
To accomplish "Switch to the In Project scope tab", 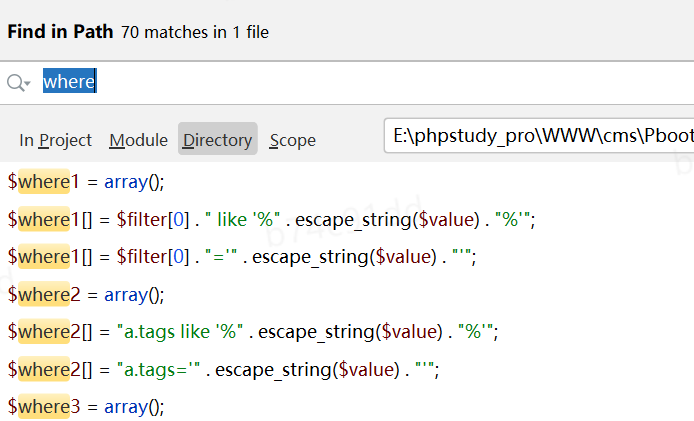I will pyautogui.click(x=55, y=140).
